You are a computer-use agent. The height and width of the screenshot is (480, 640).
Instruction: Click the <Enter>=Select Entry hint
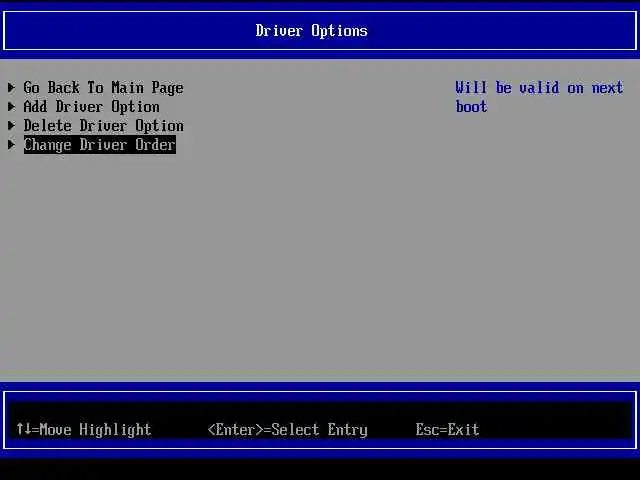point(288,429)
